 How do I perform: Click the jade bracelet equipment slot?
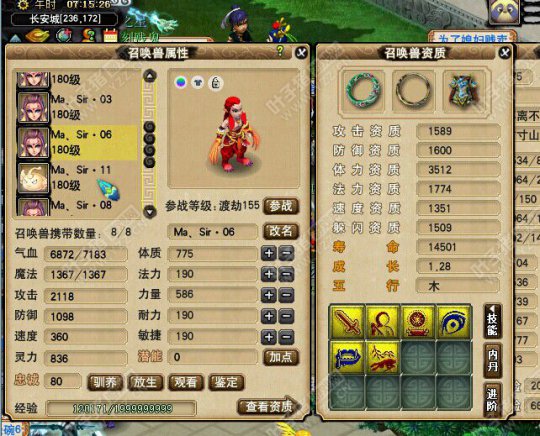coord(364,90)
